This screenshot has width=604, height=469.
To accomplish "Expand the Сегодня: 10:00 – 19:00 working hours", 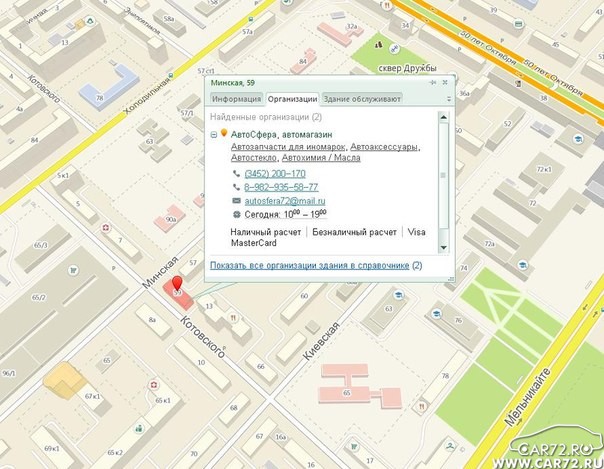I will click(285, 214).
